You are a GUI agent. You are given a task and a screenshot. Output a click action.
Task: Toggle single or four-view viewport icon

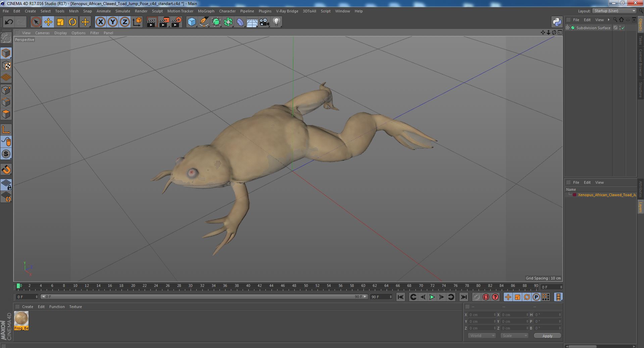pyautogui.click(x=559, y=33)
